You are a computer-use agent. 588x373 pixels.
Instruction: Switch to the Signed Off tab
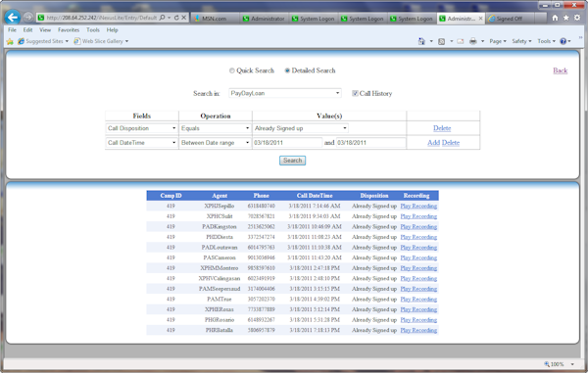tap(511, 19)
